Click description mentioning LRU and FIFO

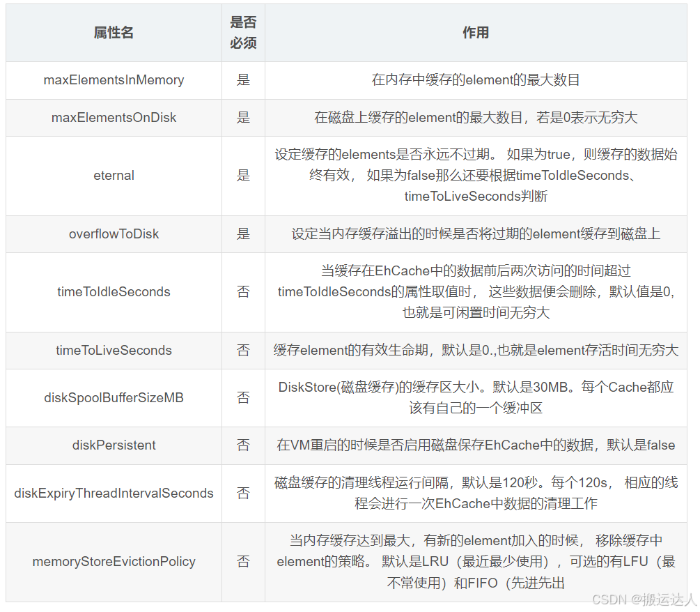tap(476, 562)
